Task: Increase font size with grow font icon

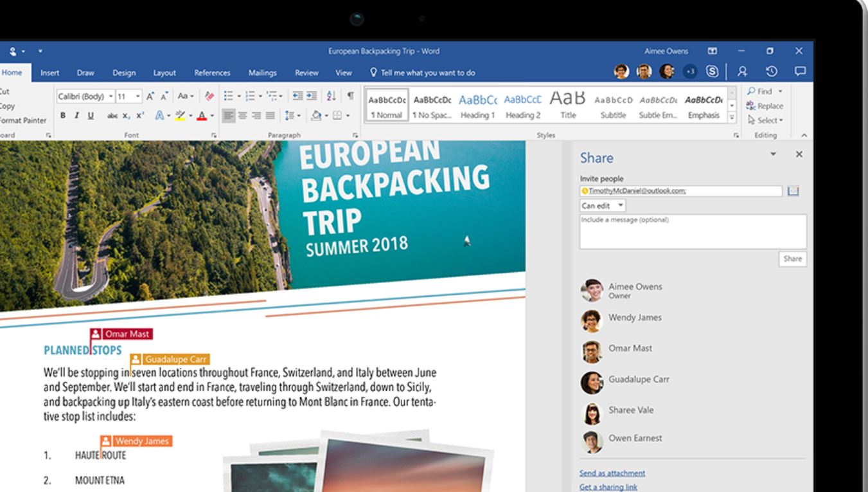Action: pyautogui.click(x=150, y=96)
